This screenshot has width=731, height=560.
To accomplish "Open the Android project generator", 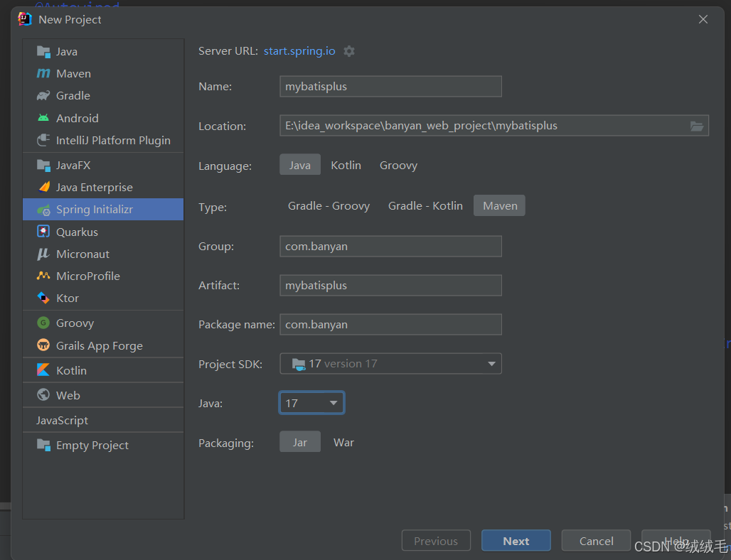I will coord(75,118).
